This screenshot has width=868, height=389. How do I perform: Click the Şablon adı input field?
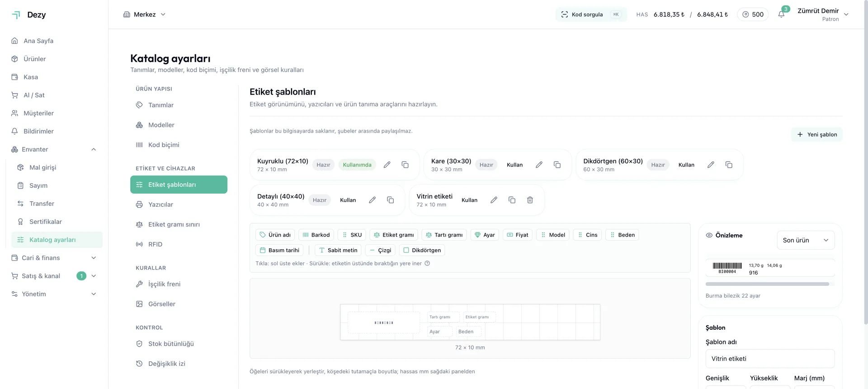pos(770,359)
